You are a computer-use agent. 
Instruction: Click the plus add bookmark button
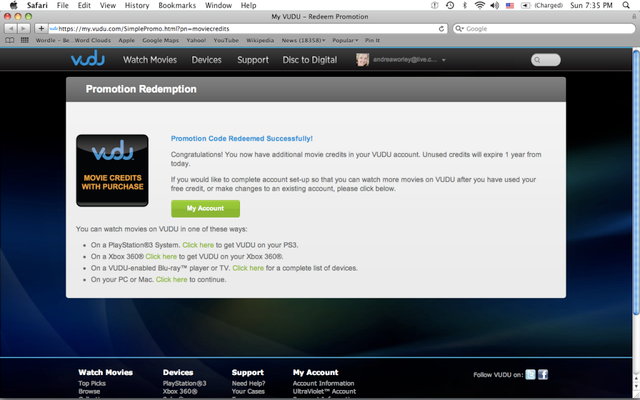pyautogui.click(x=41, y=29)
